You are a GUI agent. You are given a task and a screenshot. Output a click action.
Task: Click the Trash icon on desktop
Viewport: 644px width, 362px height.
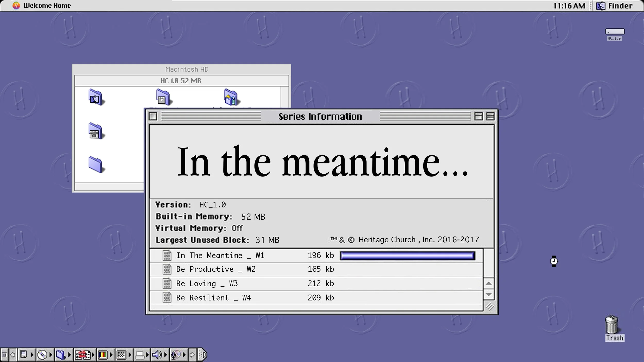point(611,325)
